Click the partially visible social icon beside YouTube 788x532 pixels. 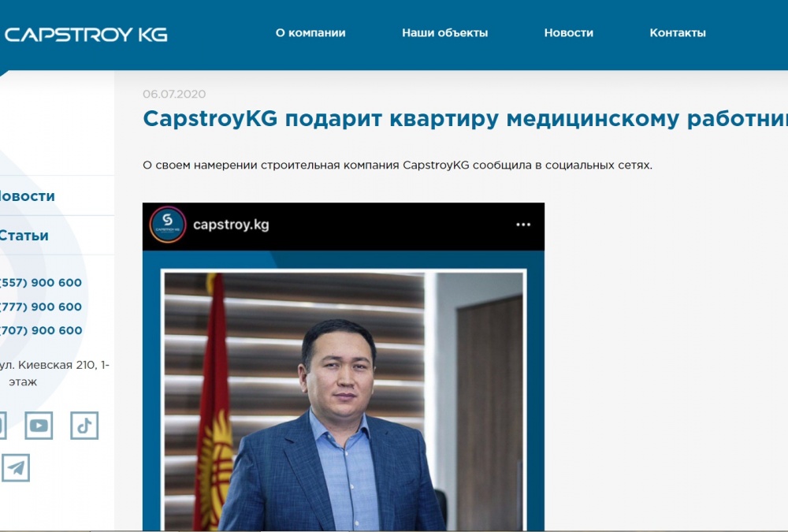tap(3, 426)
